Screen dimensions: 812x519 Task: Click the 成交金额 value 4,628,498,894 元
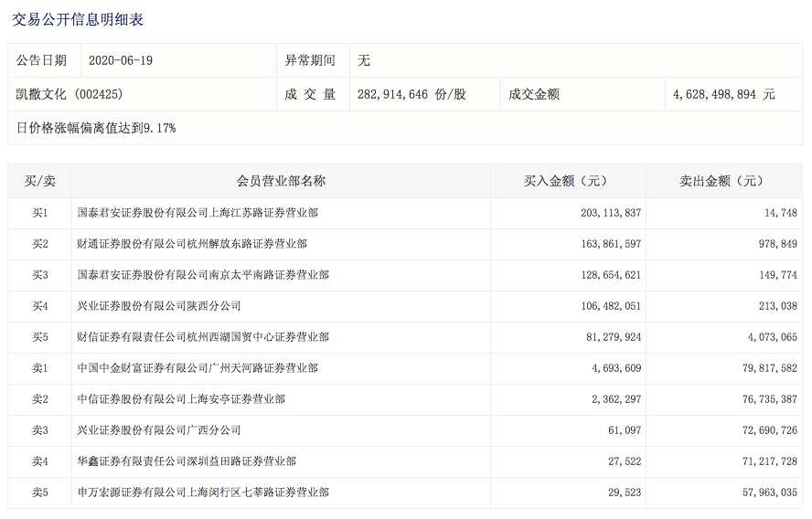click(723, 94)
